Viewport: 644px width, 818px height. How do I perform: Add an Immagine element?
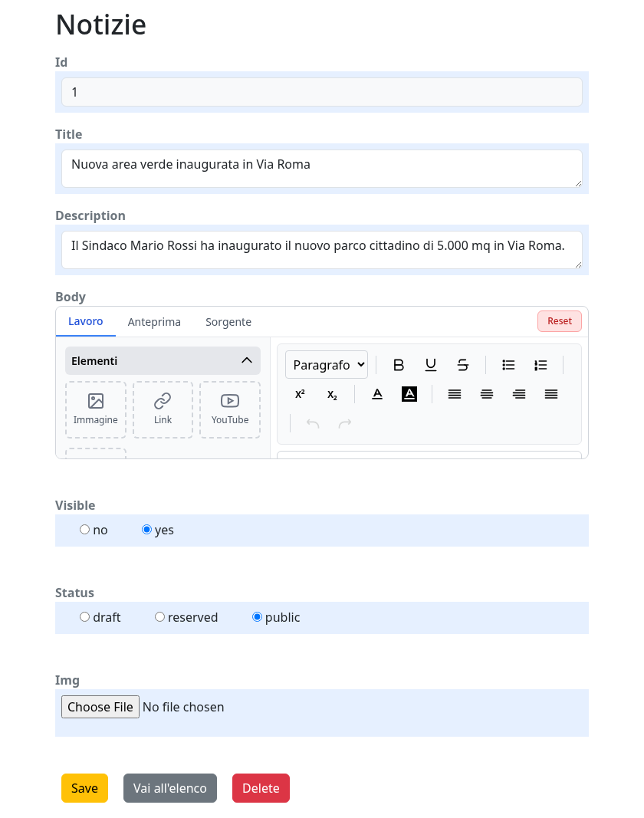click(96, 409)
